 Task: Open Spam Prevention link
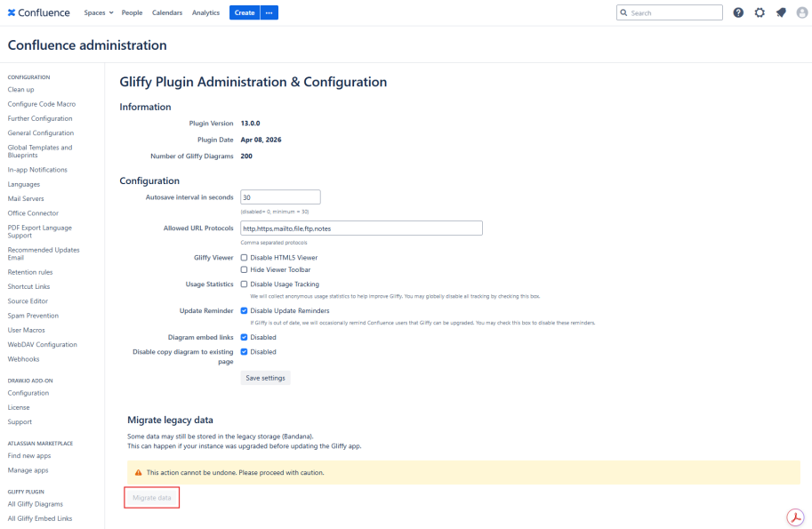tap(33, 316)
